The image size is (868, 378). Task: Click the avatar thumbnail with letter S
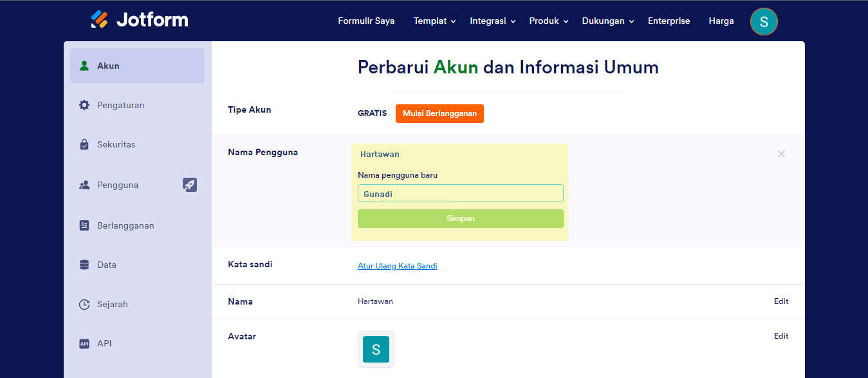click(x=376, y=349)
